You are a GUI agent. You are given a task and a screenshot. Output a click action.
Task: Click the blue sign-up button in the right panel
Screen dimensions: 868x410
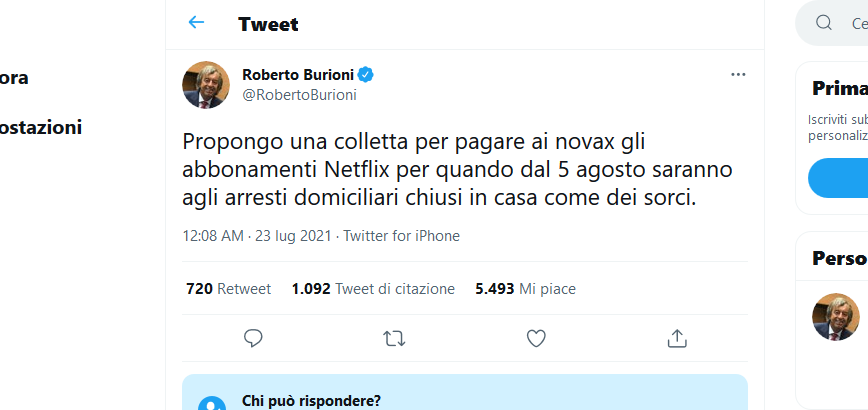[840, 179]
